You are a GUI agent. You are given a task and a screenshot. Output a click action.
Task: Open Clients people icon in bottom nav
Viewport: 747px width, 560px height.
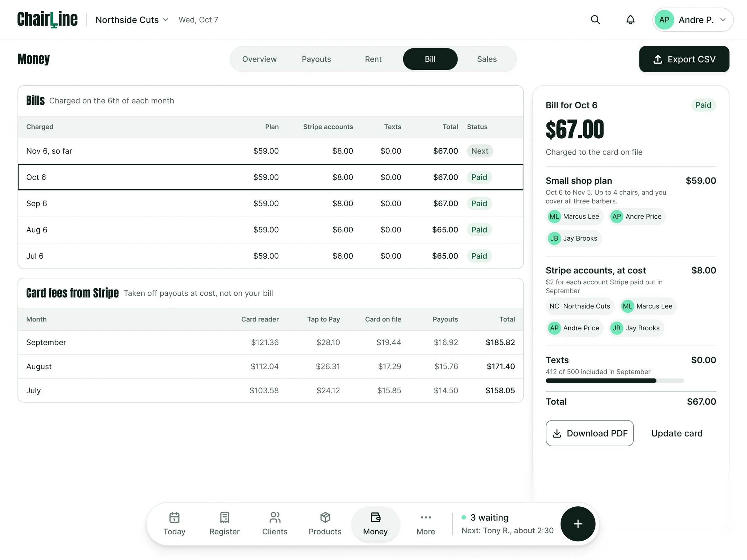[x=275, y=517]
